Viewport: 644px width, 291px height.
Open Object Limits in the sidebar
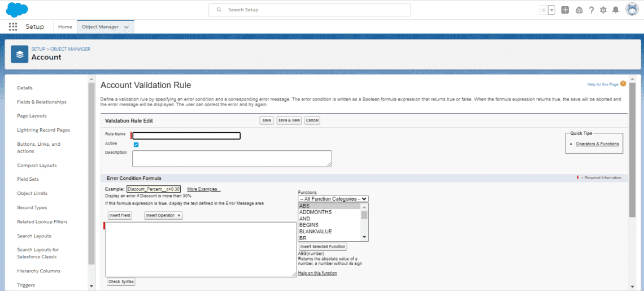(32, 194)
